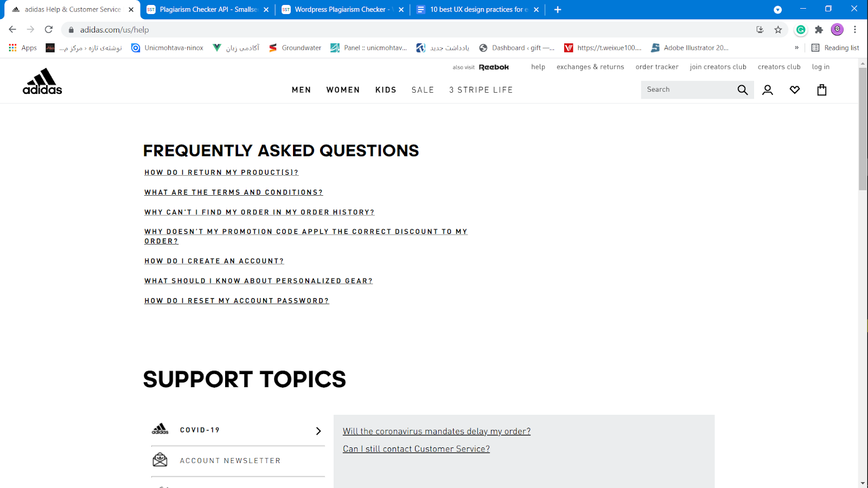The image size is (868, 488).
Task: Click the new tab plus button
Action: pos(558,10)
